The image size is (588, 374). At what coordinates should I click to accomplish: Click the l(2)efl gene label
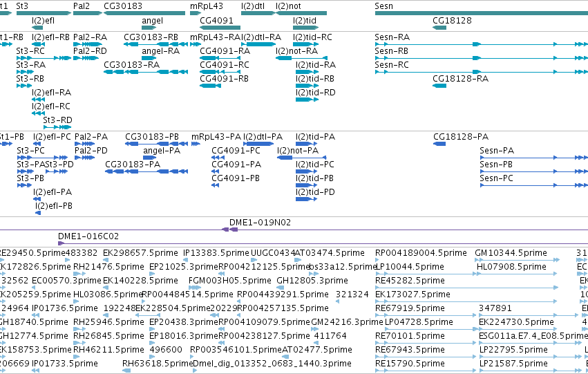(43, 20)
